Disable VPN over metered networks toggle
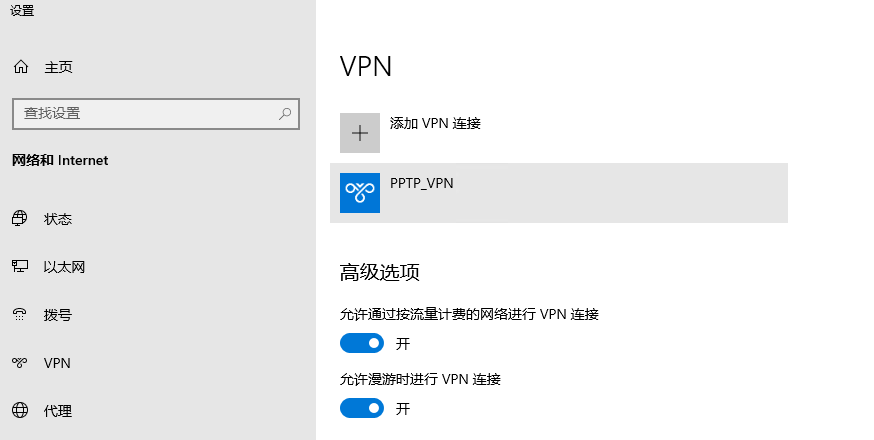 coord(362,344)
